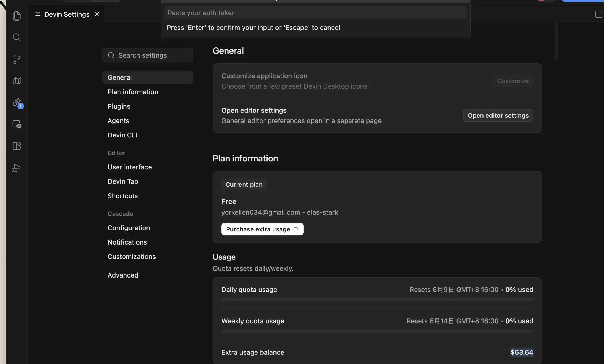604x364 pixels.
Task: Toggle the split editor layout icon
Action: (x=598, y=14)
